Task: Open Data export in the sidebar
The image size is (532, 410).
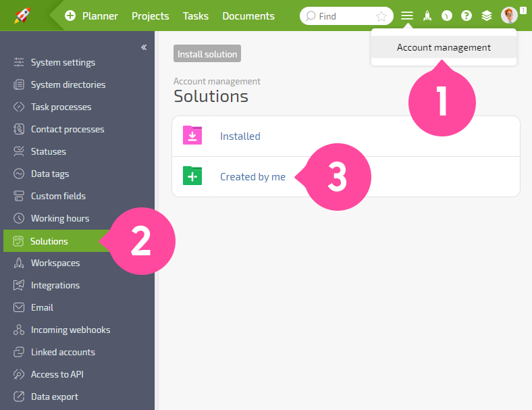Action: click(x=55, y=396)
